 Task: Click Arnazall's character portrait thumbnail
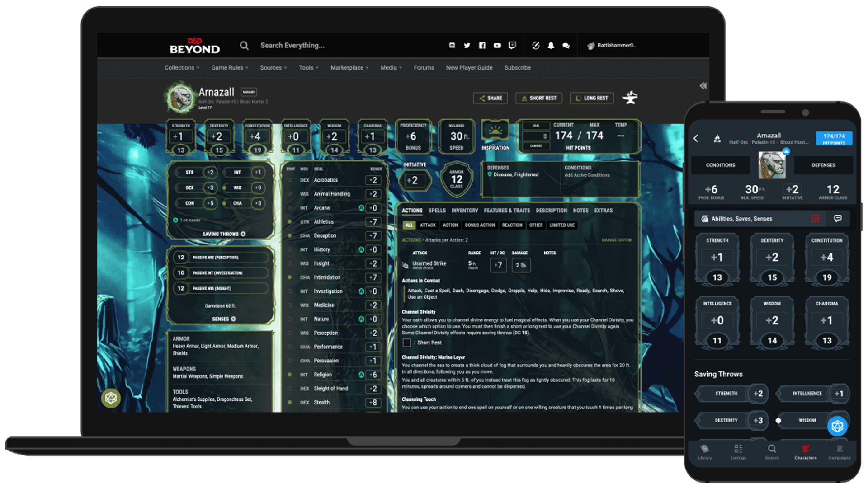pos(180,98)
